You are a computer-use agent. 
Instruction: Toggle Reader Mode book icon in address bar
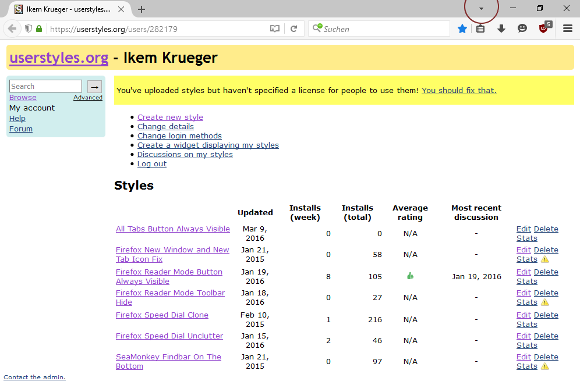tap(274, 29)
